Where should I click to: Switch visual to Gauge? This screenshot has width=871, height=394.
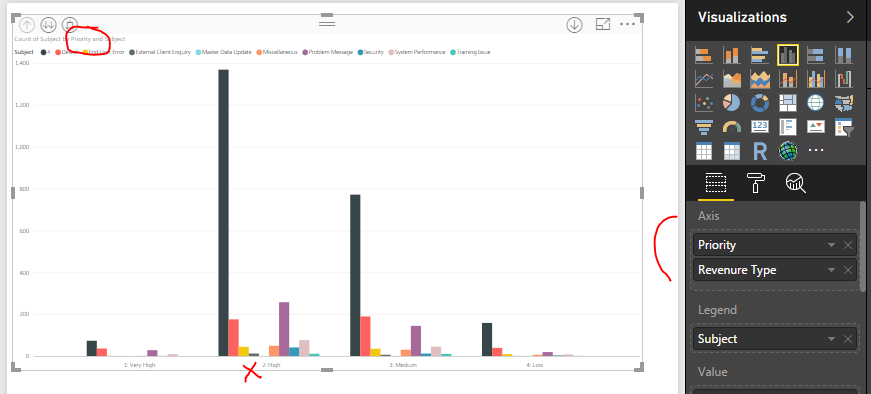click(x=732, y=127)
